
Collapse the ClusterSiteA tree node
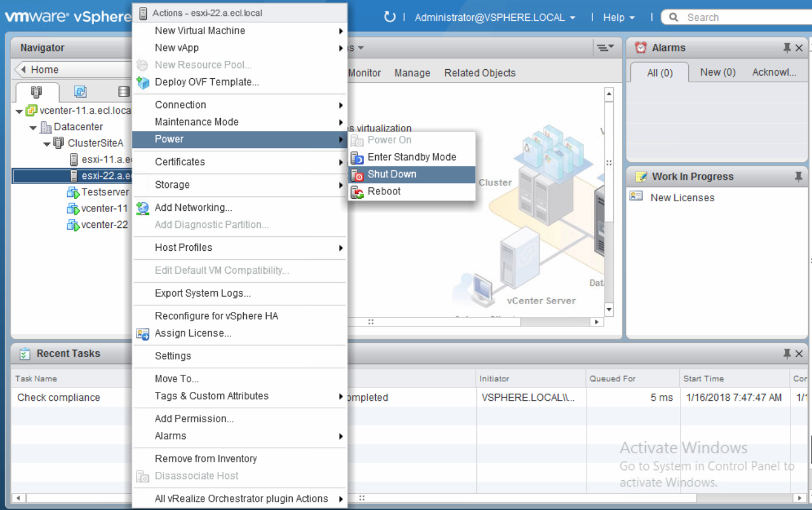pos(47,144)
